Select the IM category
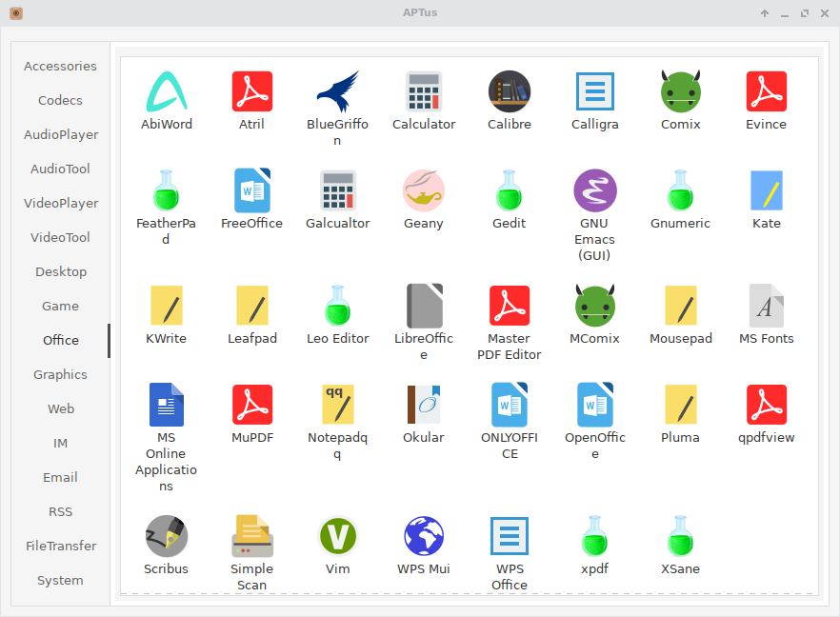The width and height of the screenshot is (840, 617). (61, 443)
